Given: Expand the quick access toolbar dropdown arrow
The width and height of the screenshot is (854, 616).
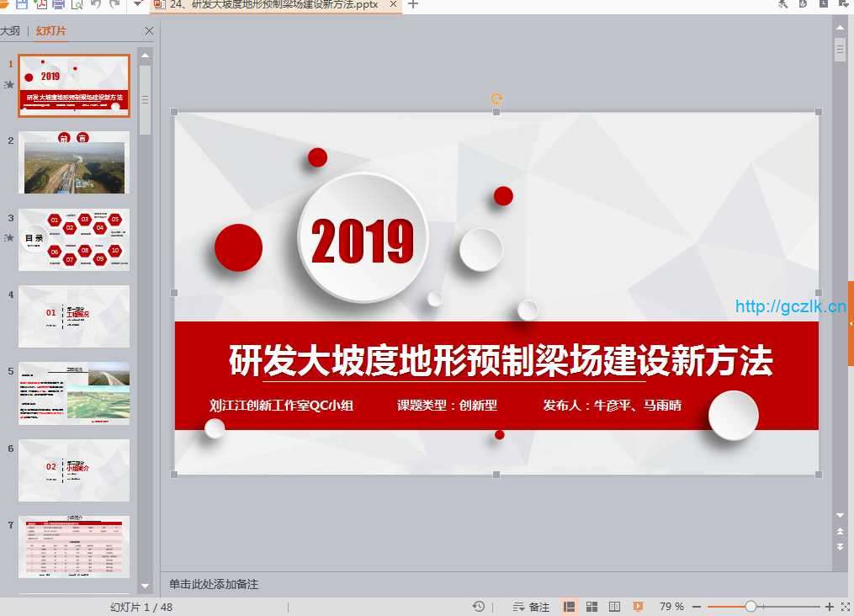Looking at the screenshot, I should 138,4.
